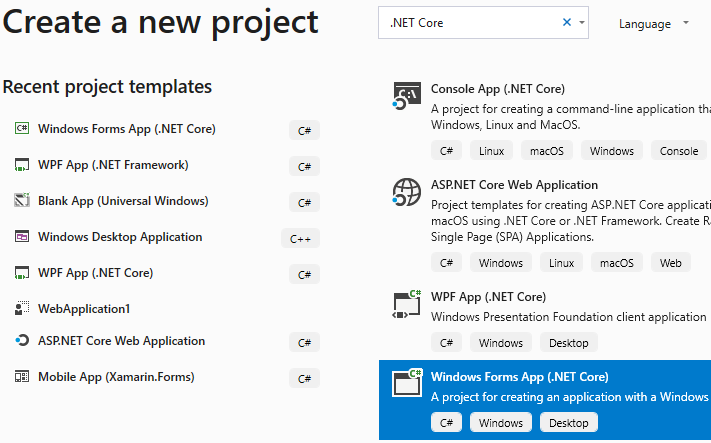This screenshot has height=443, width=711.
Task: Clear the .NET Core search text
Action: pos(567,22)
